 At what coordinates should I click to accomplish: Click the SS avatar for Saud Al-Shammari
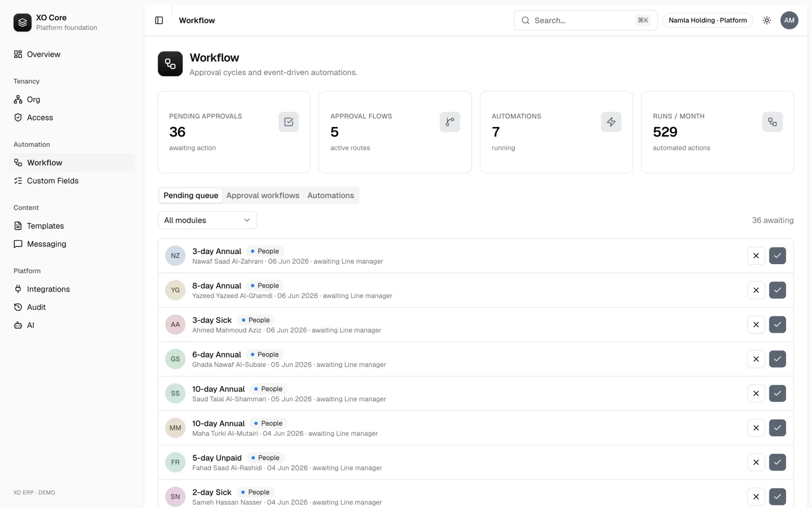click(175, 394)
